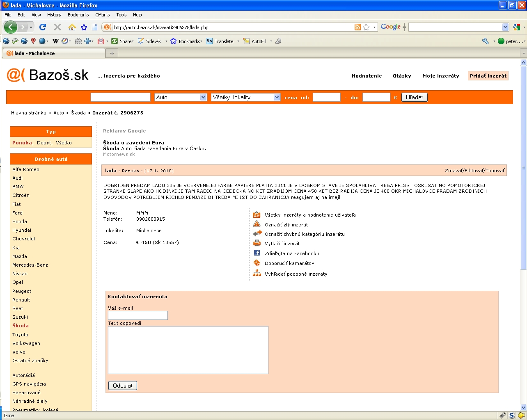The width and height of the screenshot is (527, 420).
Task: Open the Moje inzeráty link
Action: [x=441, y=76]
